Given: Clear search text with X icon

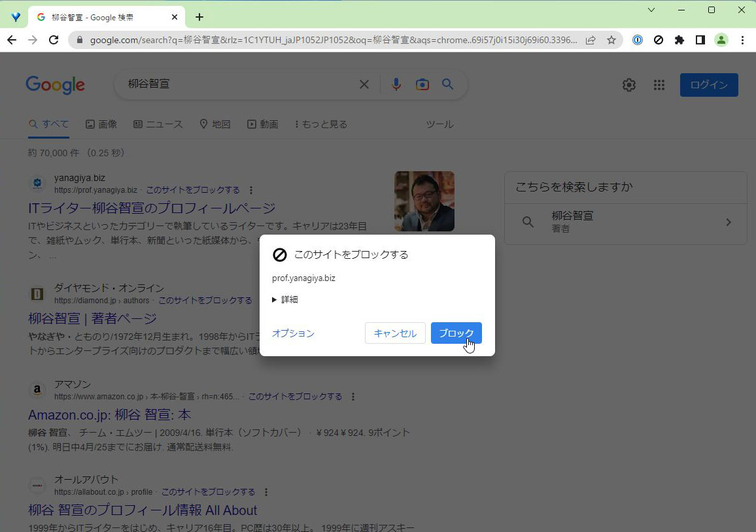Looking at the screenshot, I should pos(364,84).
